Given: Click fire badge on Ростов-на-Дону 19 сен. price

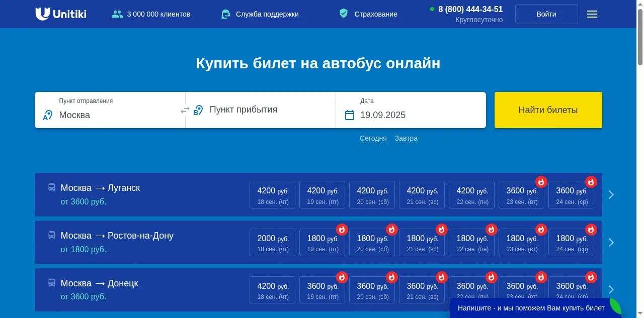Looking at the screenshot, I should [x=342, y=230].
